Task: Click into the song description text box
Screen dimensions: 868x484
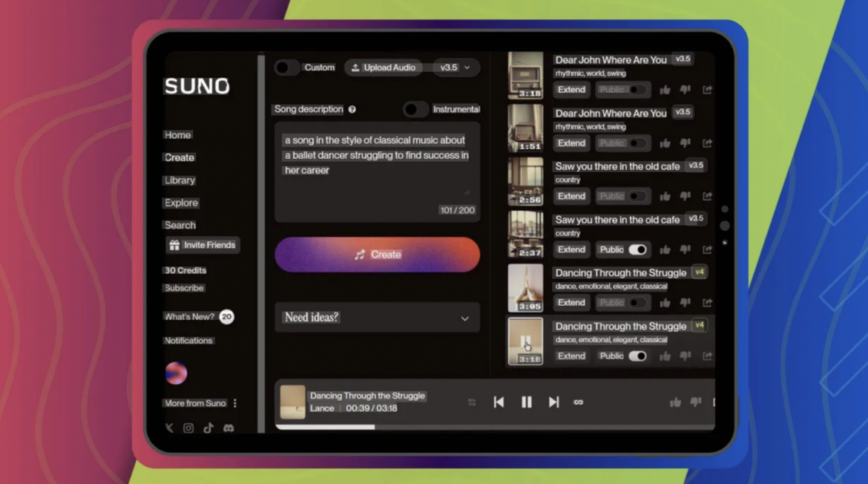Action: [377, 171]
